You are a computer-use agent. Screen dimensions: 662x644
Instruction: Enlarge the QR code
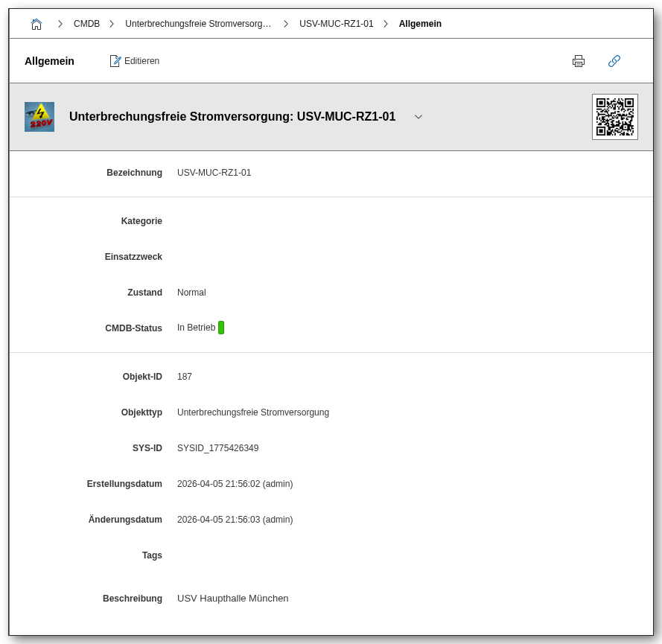(x=614, y=117)
